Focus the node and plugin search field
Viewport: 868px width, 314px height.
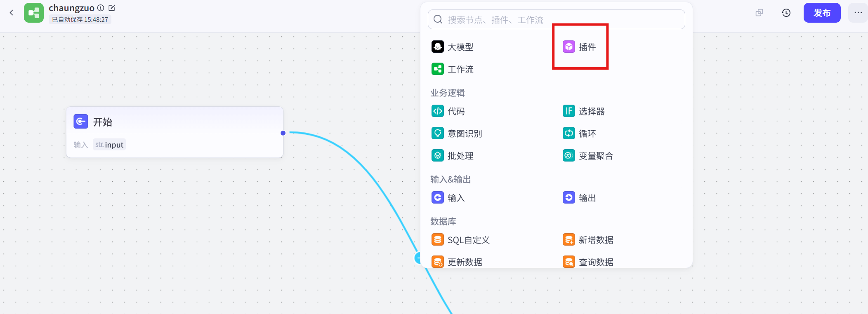[x=557, y=19]
